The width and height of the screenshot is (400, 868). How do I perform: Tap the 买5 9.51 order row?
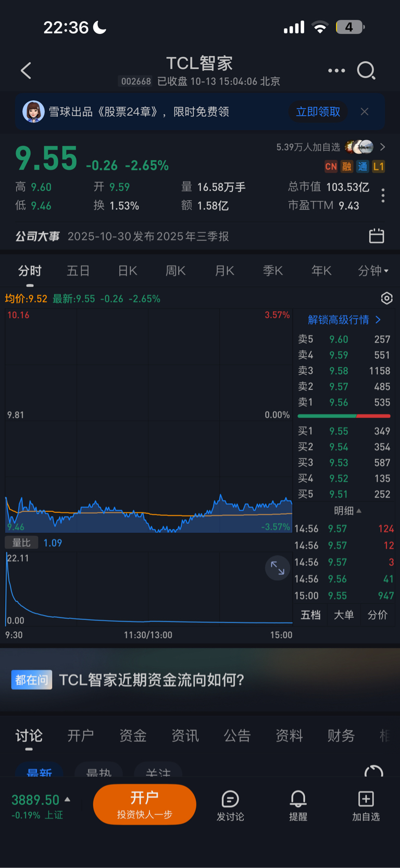tap(344, 494)
